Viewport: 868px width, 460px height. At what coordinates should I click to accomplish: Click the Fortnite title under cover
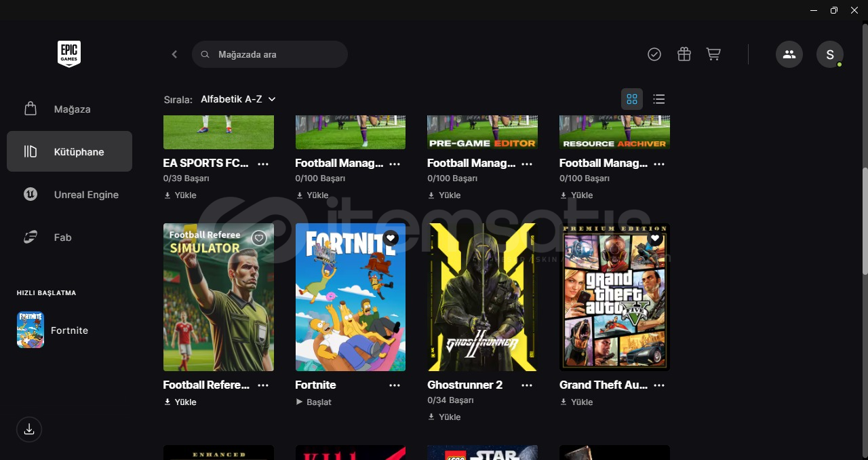[x=315, y=385]
